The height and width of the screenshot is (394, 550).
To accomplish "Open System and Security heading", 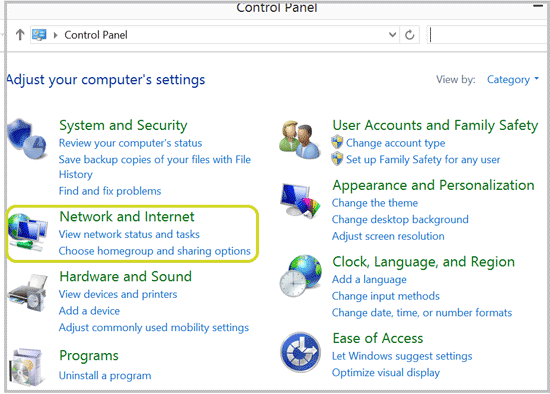I will (x=123, y=125).
